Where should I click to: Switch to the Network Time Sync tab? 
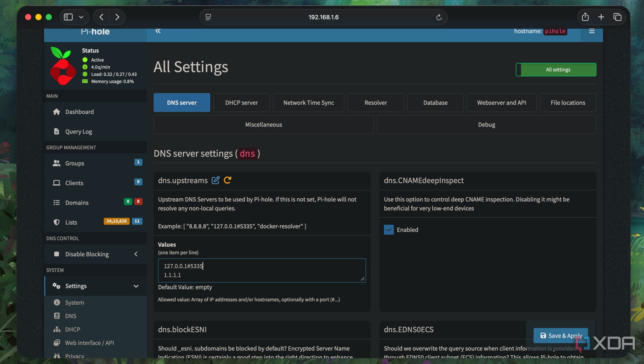click(309, 103)
